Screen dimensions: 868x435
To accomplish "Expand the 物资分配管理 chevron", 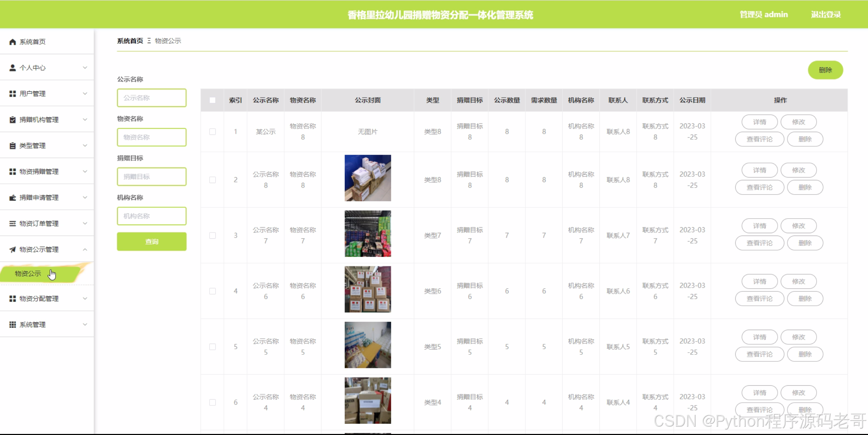I will tap(85, 298).
